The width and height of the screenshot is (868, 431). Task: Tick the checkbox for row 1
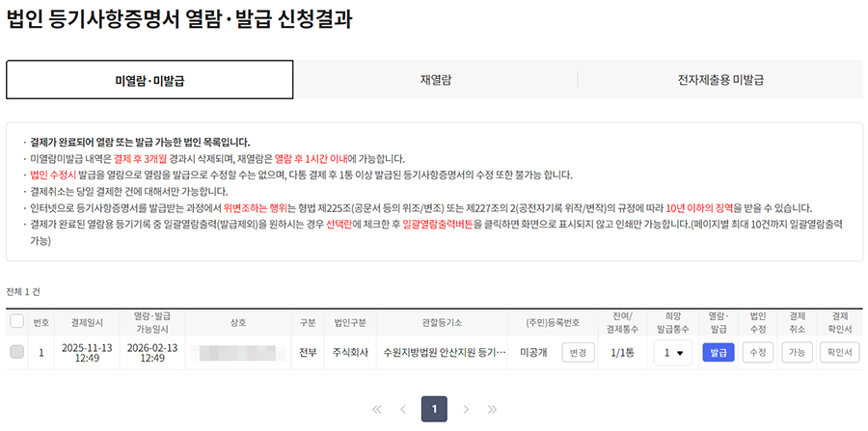pyautogui.click(x=16, y=353)
